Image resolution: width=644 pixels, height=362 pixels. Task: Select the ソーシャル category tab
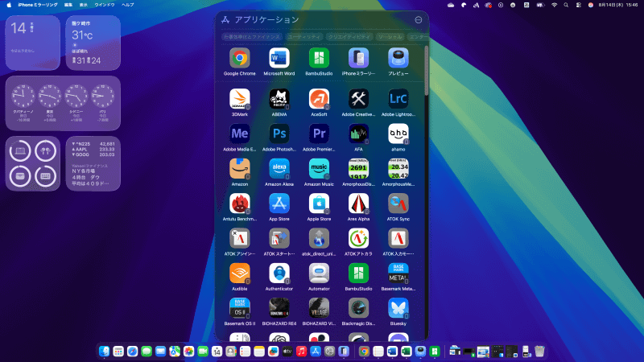coord(390,36)
